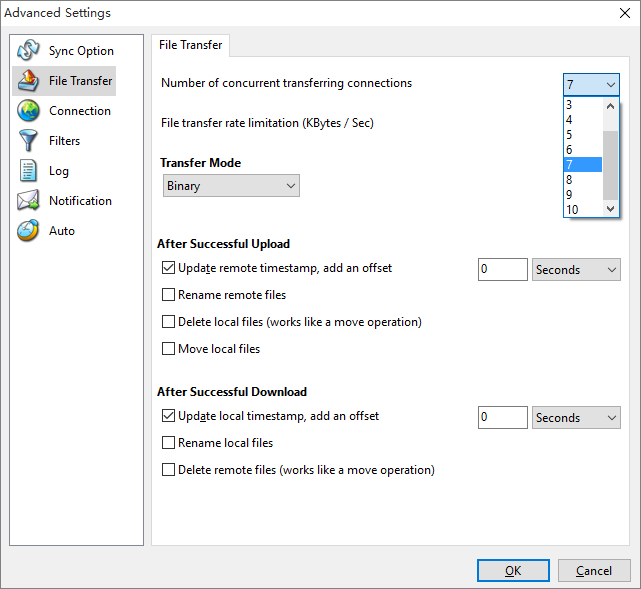
Task: Click the Notification envelope icon
Action: (28, 201)
